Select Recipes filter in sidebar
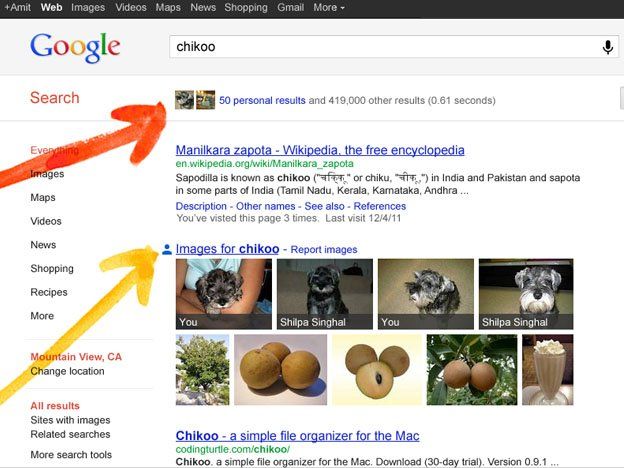The image size is (624, 468). tap(49, 292)
